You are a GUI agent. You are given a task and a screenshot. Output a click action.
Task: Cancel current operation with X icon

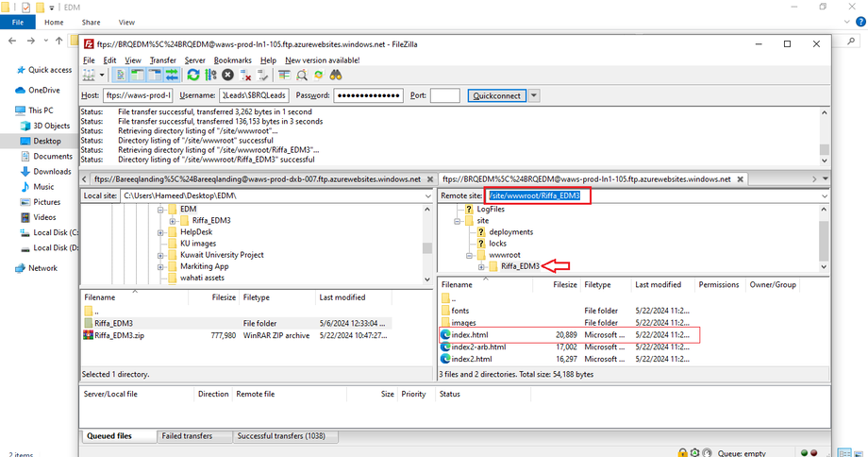(x=227, y=75)
